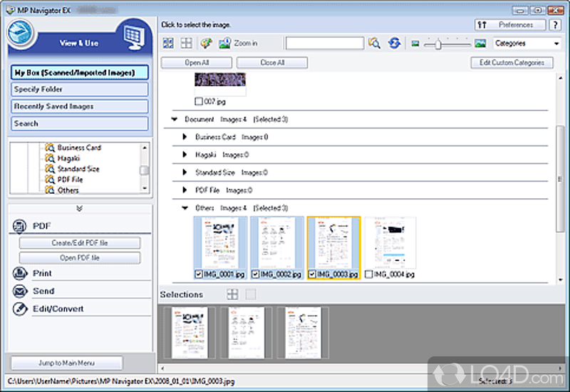Open the Print section icon
Image resolution: width=570 pixels, height=392 pixels.
click(x=19, y=274)
